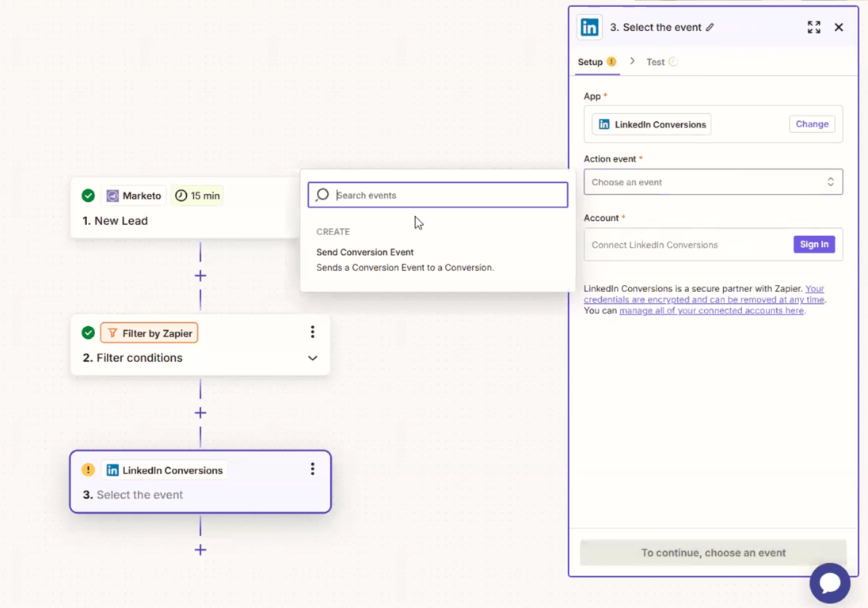
Task: Click the Setup tab warning icon
Action: pyautogui.click(x=611, y=62)
